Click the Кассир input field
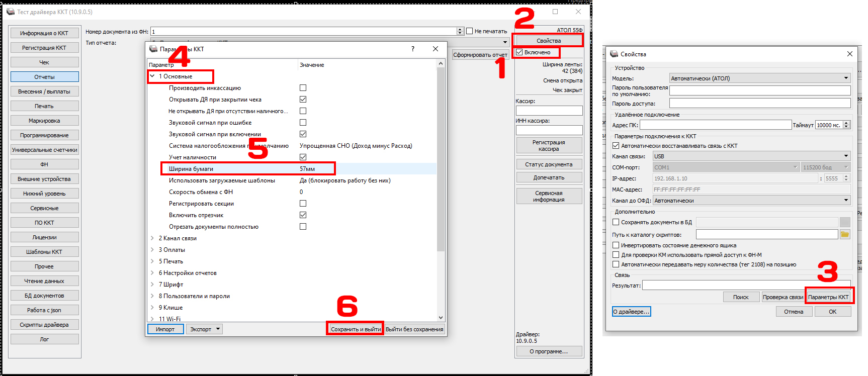The image size is (868, 376). click(x=549, y=111)
